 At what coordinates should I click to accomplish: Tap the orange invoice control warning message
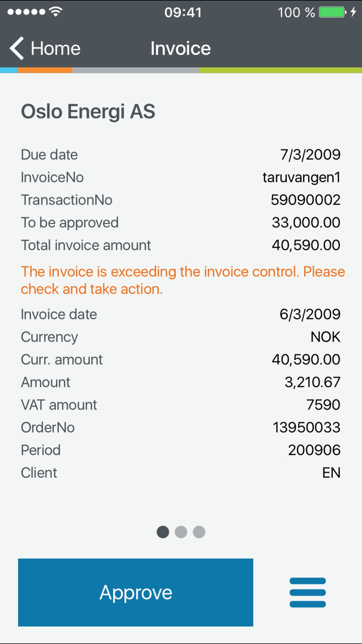[x=182, y=280]
